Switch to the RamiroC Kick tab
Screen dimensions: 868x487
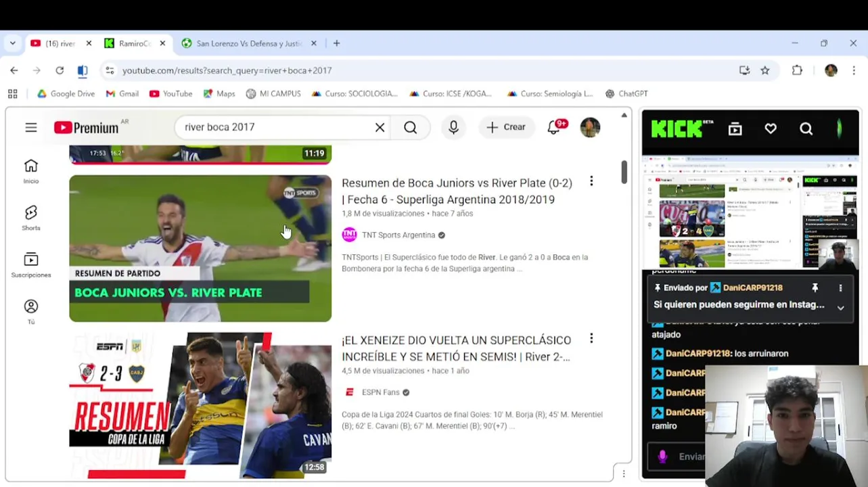135,43
